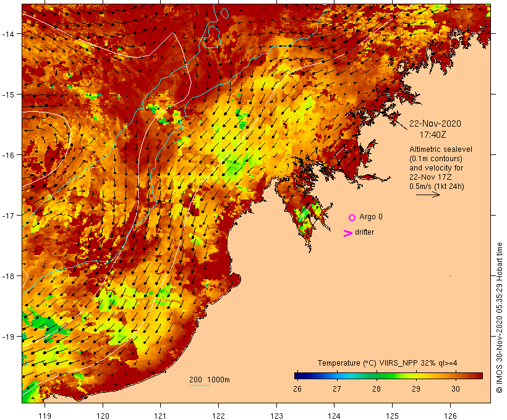Click longitude label 125

pos(392,416)
